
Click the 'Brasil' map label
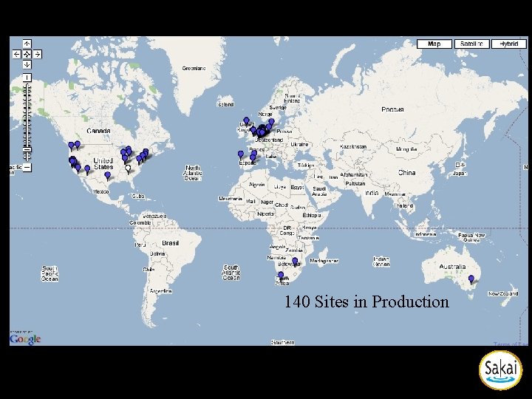(x=171, y=243)
